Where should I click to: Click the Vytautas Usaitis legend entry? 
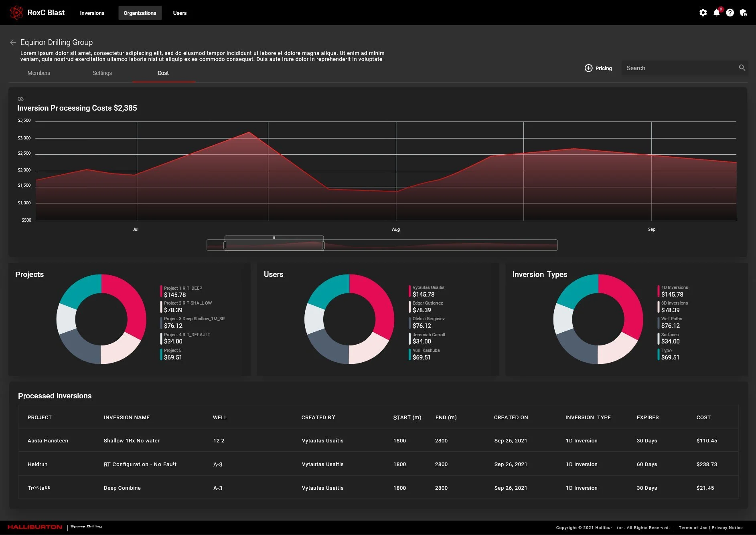coord(427,291)
